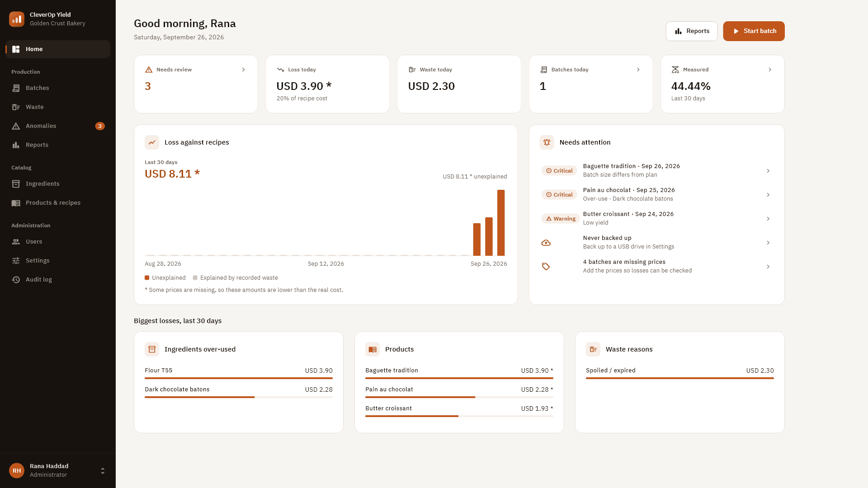Image resolution: width=868 pixels, height=488 pixels.
Task: Click the Waste reasons panel icon
Action: click(x=593, y=349)
